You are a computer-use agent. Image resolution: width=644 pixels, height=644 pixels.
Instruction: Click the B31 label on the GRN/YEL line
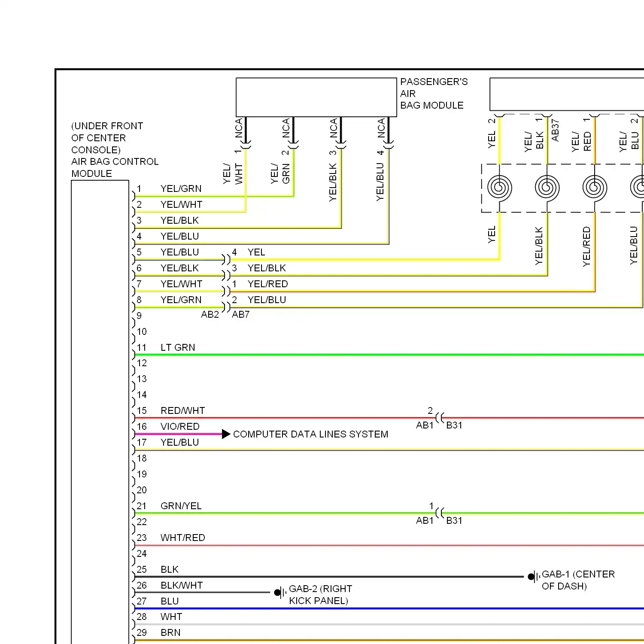coord(454,520)
